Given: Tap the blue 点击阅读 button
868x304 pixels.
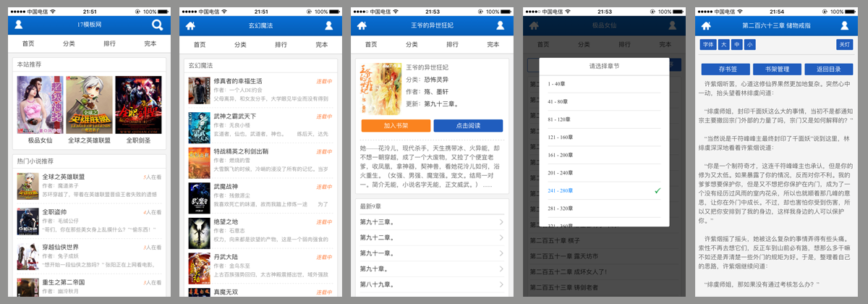Looking at the screenshot, I should [x=469, y=126].
